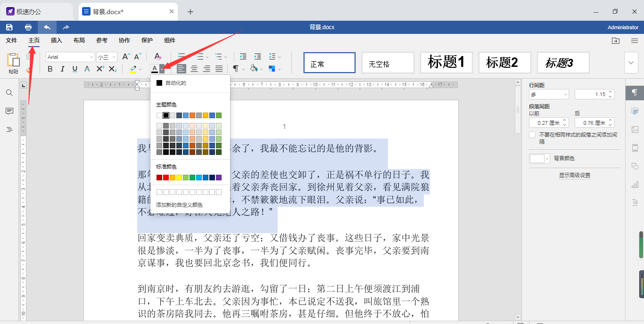Click the Save icon in the title bar
Image resolution: width=644 pixels, height=324 pixels.
[9, 27]
